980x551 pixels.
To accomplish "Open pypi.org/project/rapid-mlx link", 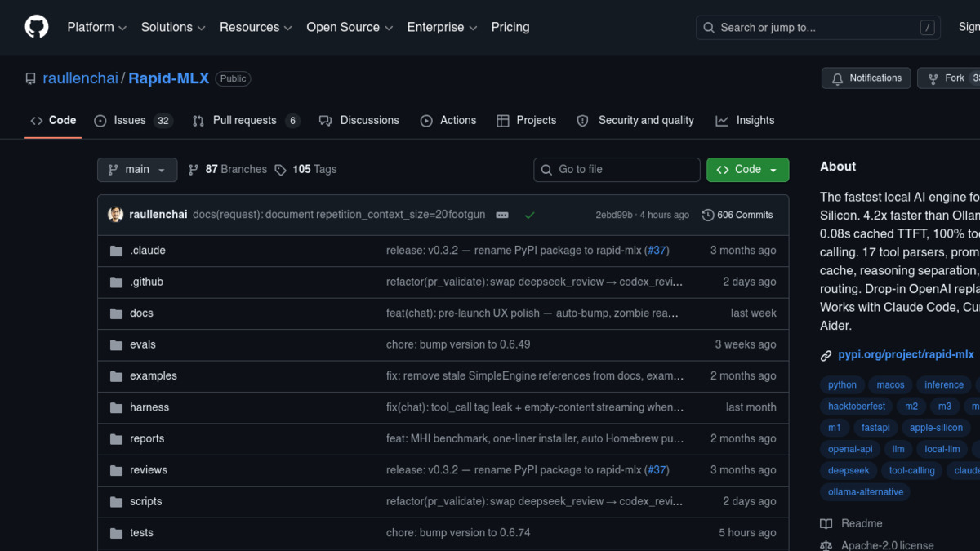I will click(x=906, y=355).
